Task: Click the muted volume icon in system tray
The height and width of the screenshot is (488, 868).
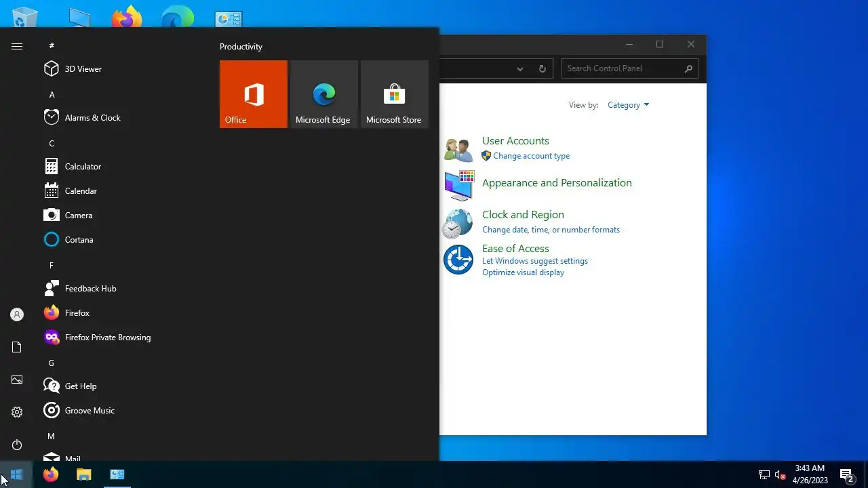Action: coord(780,474)
